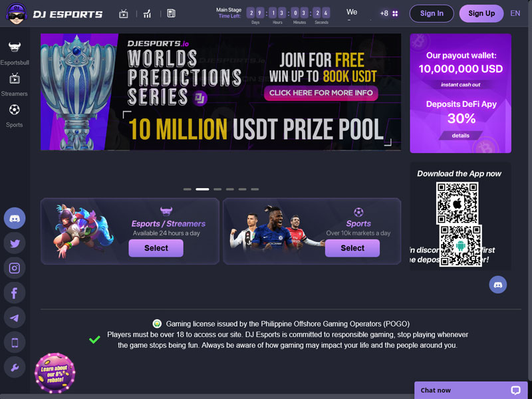Open the Instagram social link

15,268
